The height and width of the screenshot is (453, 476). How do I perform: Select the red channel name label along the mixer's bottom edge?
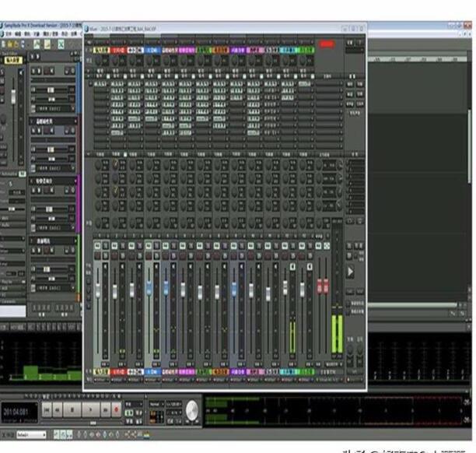coord(118,371)
